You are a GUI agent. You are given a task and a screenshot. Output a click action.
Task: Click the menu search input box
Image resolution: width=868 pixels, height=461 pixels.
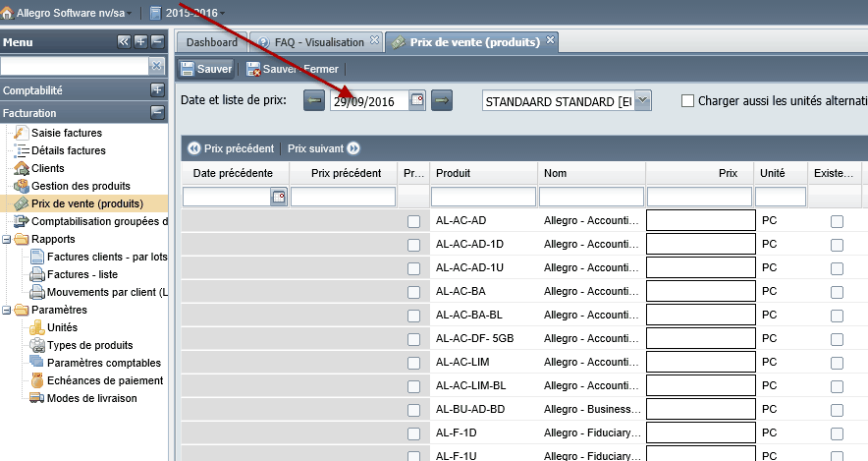75,66
